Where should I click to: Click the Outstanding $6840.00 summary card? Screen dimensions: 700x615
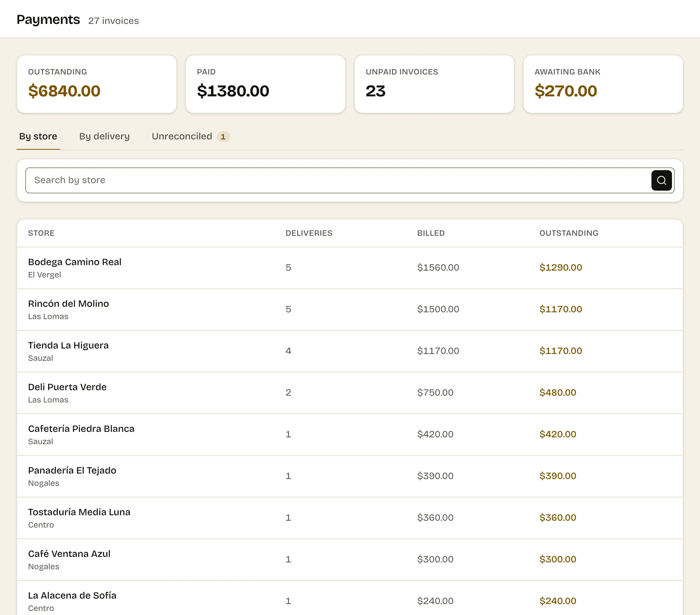tap(97, 84)
